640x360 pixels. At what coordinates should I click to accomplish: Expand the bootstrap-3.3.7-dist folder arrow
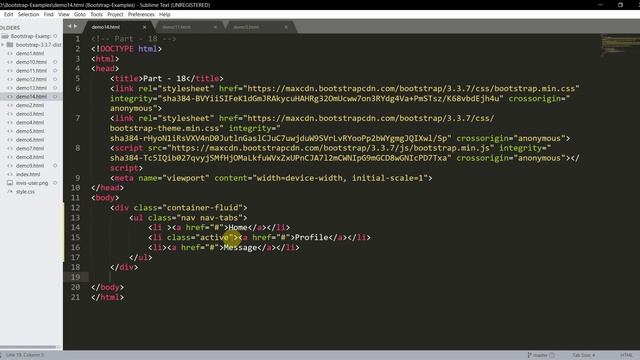(2, 44)
